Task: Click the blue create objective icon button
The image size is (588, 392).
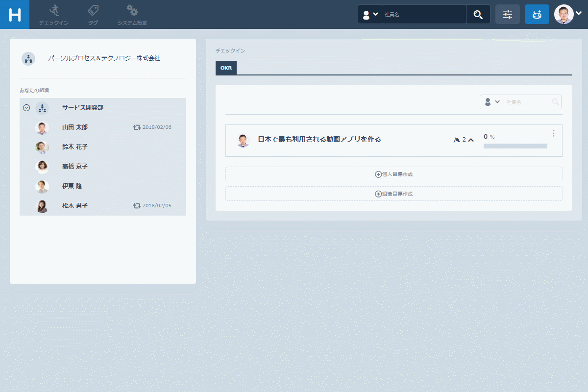Action: [537, 15]
